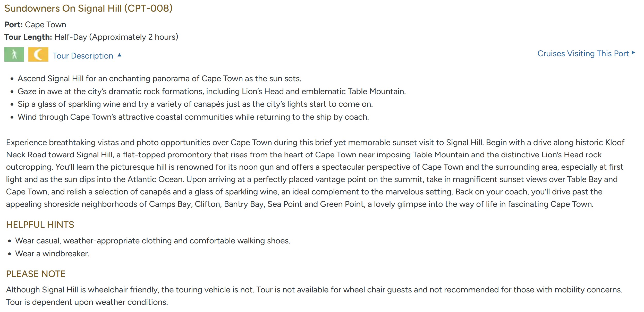Viewport: 644px width, 312px height.
Task: Expand the Cruises Visiting This Port arrow
Action: point(633,53)
